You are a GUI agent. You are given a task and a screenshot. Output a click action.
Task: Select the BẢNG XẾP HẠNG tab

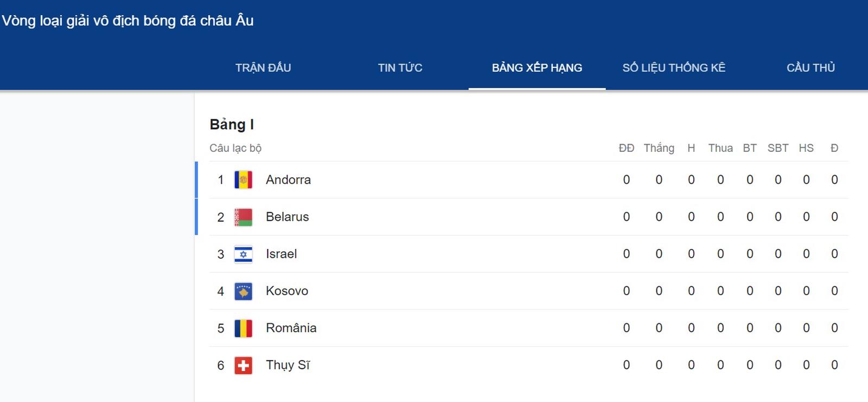click(537, 68)
